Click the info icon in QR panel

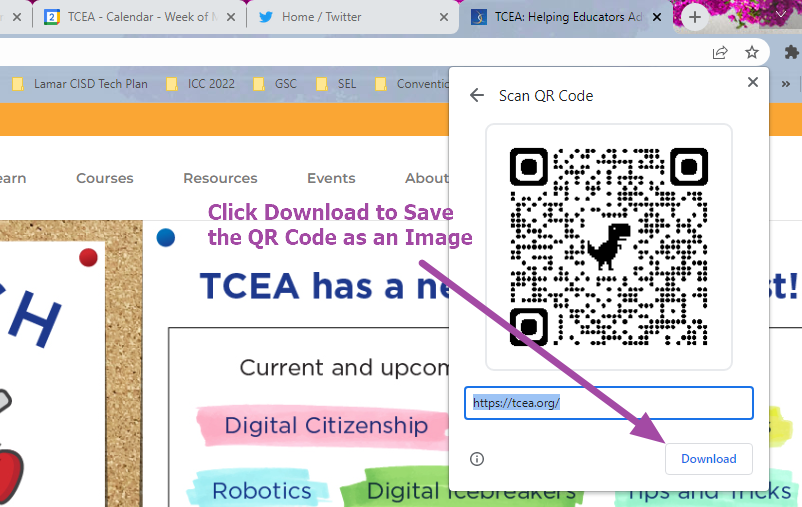(x=477, y=459)
